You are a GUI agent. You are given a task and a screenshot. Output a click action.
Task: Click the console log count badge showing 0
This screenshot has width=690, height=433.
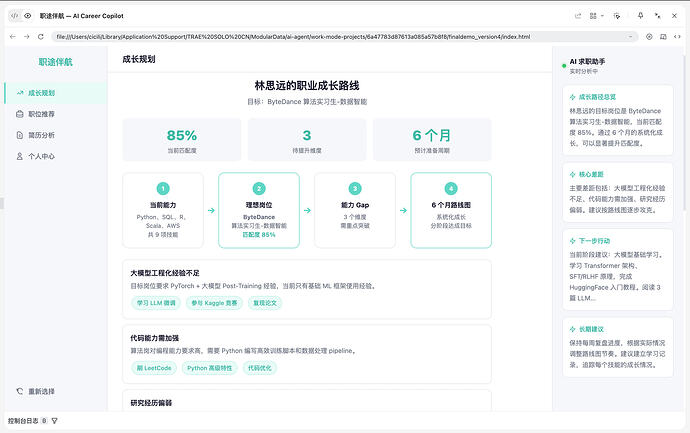click(x=44, y=421)
